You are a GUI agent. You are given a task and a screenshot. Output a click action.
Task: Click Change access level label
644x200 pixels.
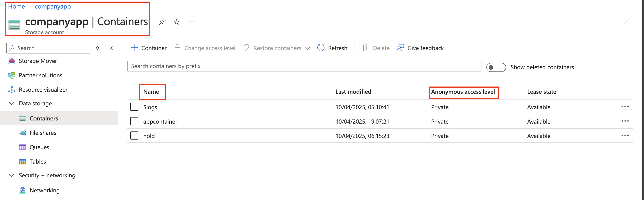(210, 48)
